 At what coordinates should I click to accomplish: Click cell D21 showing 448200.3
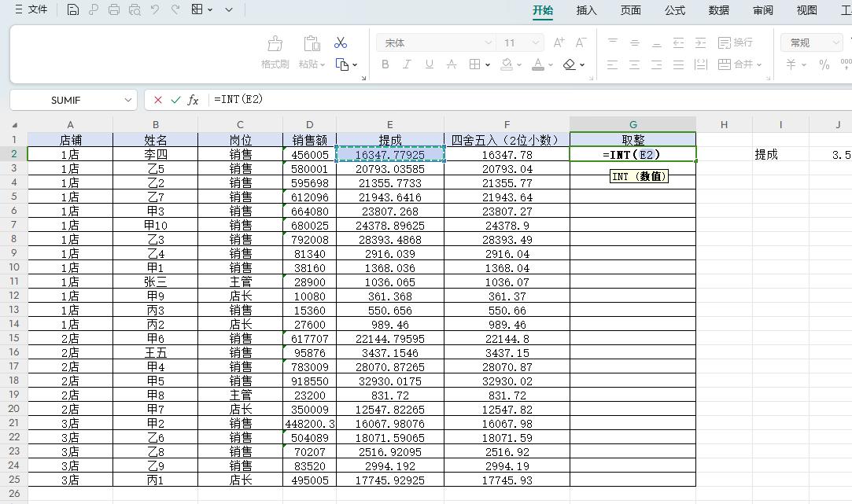[x=310, y=424]
